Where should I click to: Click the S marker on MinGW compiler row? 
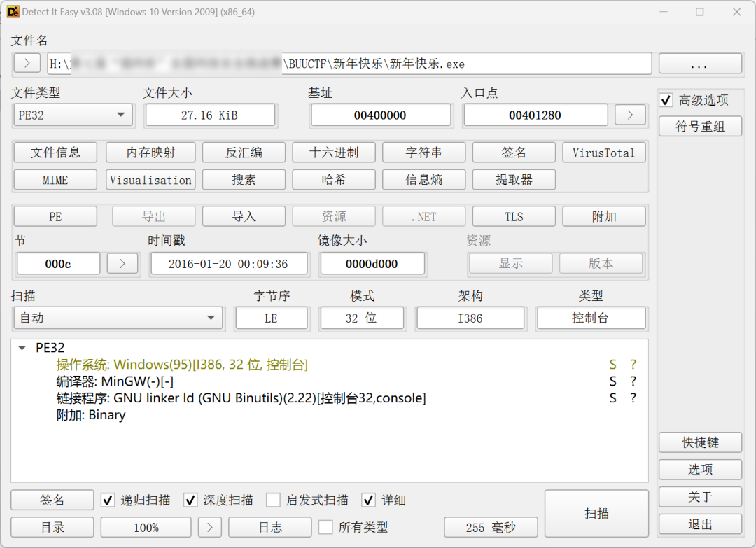[x=612, y=381]
